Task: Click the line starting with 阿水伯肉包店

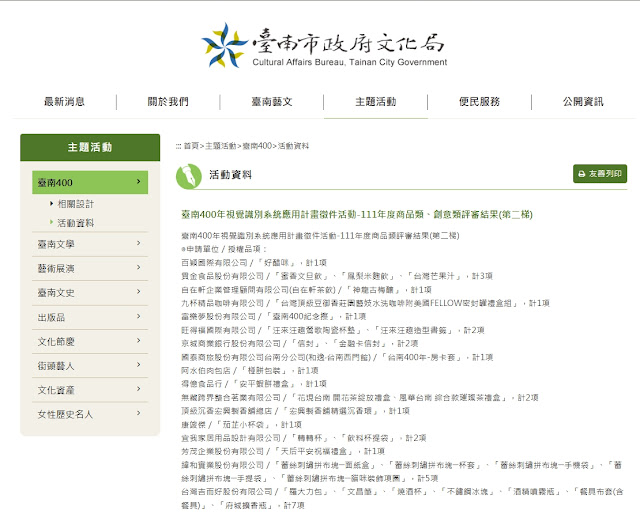Action: click(x=250, y=370)
